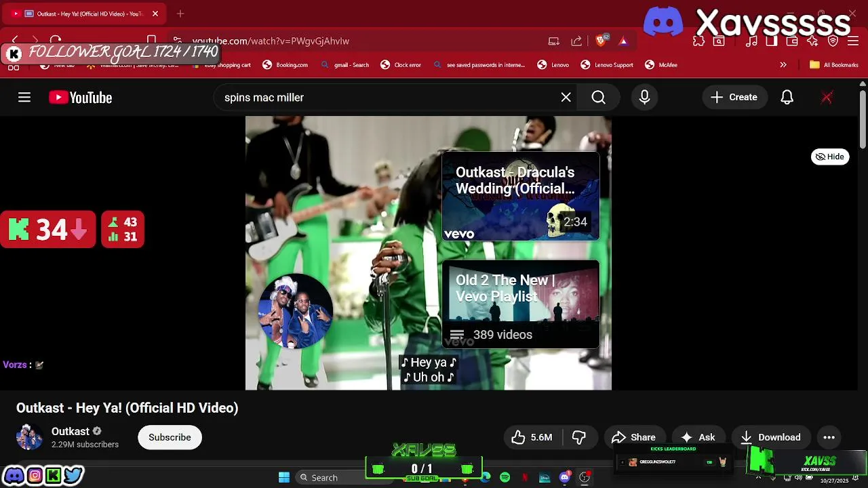Click circular Outkast channel watermark on video

[x=295, y=311]
